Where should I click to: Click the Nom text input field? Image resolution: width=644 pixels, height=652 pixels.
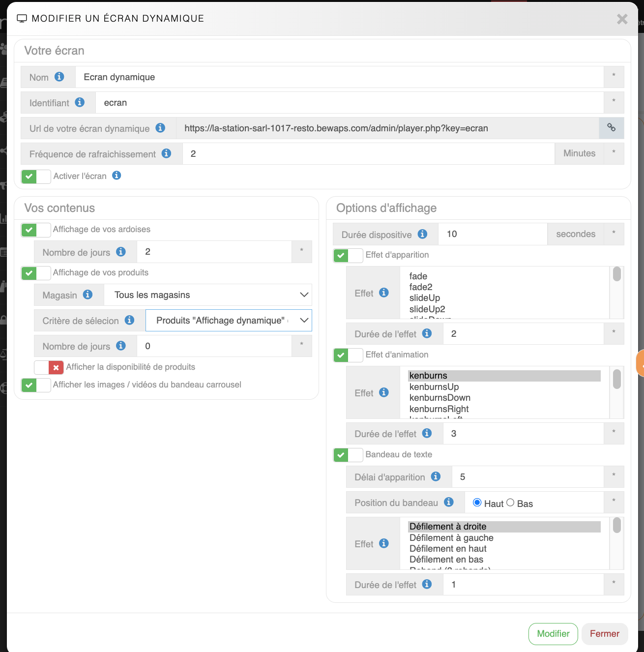point(339,77)
